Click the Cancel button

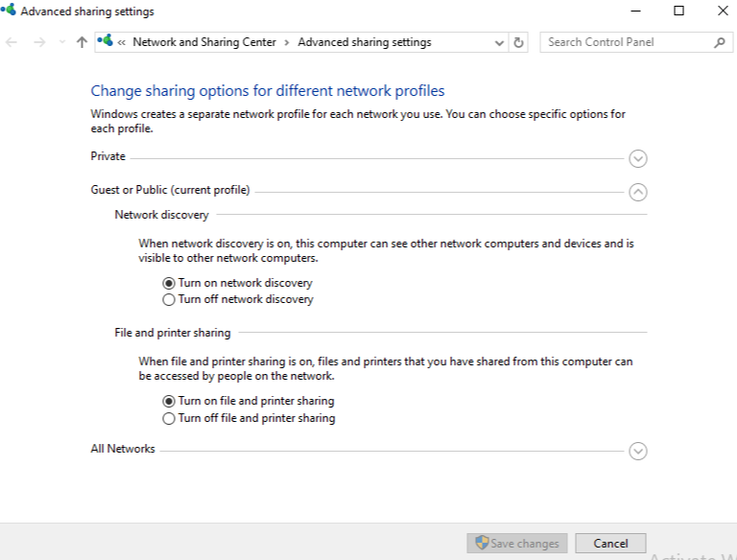click(x=610, y=543)
